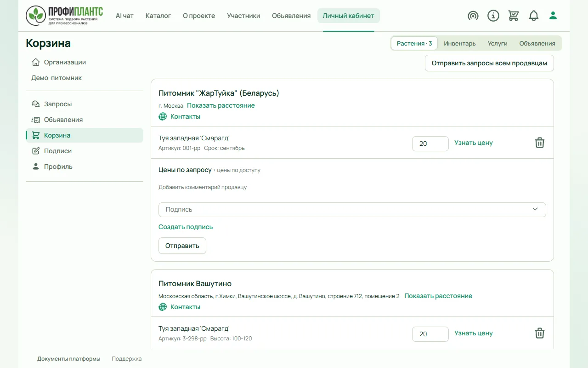
Task: Remove Вашутино item with trash icon
Action: 540,333
